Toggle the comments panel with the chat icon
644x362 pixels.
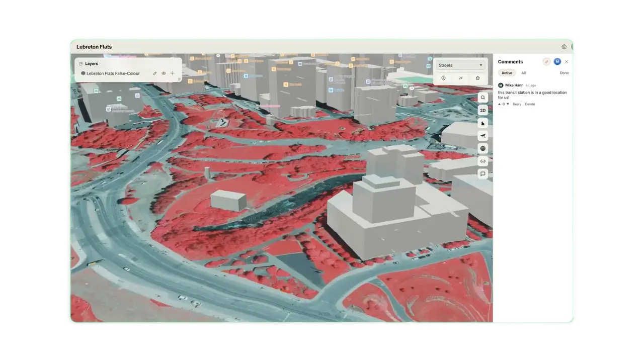483,174
